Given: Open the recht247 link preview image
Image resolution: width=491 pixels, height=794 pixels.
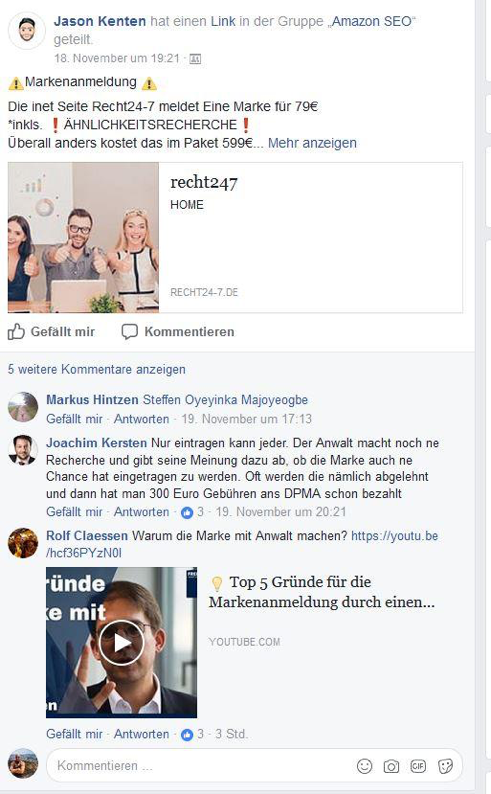Looking at the screenshot, I should click(x=84, y=237).
